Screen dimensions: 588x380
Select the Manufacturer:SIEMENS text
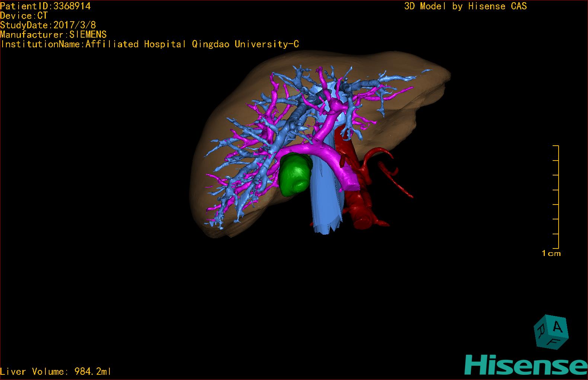click(54, 35)
